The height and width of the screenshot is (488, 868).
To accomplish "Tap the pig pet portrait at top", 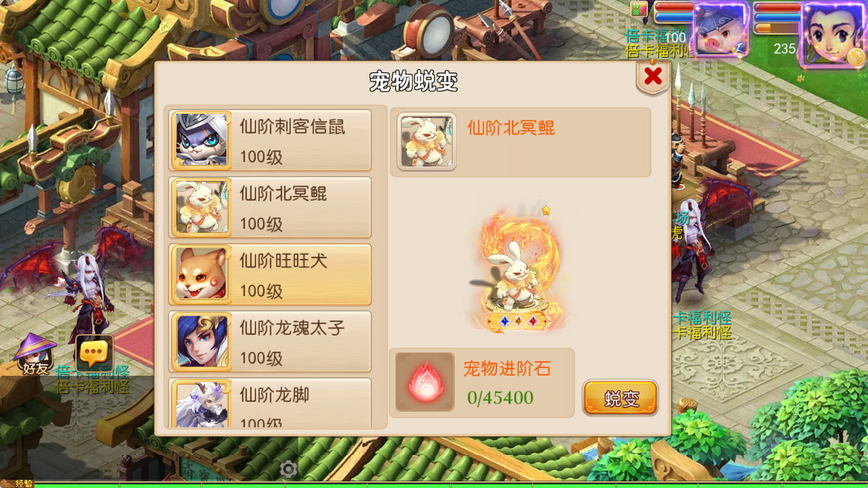I will click(721, 29).
